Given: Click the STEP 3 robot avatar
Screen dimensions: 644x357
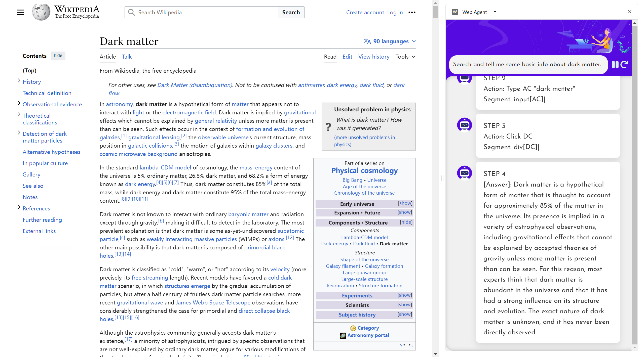Looking at the screenshot, I should [464, 125].
